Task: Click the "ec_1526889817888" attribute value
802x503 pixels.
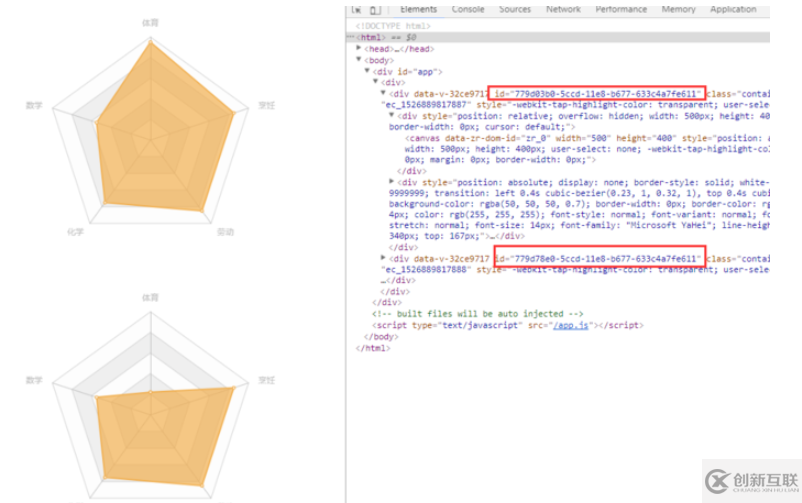Action: [426, 269]
